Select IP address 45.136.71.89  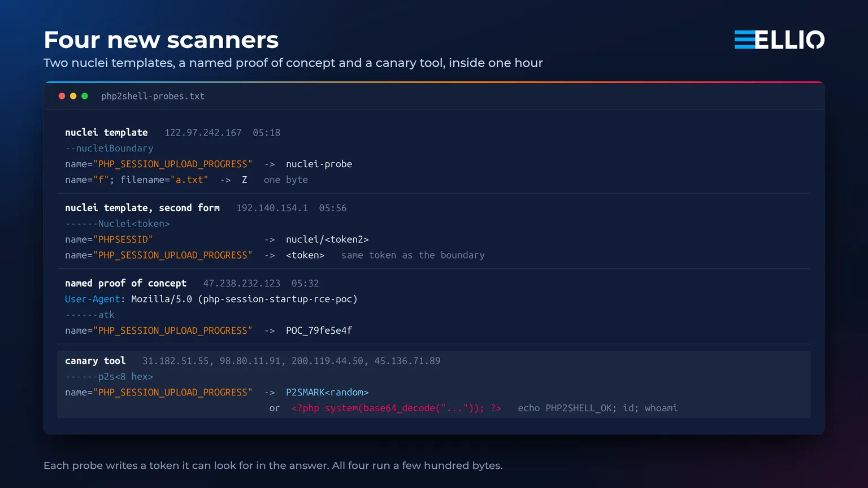pos(407,361)
